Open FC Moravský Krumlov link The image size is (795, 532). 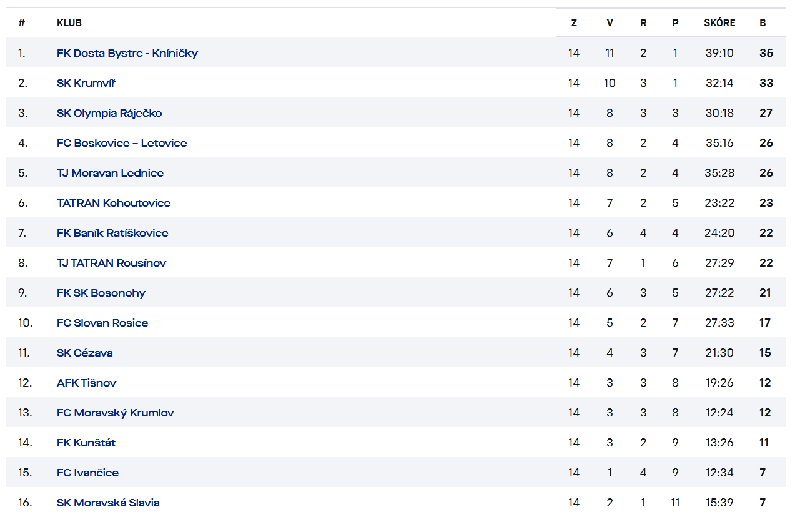coord(115,413)
